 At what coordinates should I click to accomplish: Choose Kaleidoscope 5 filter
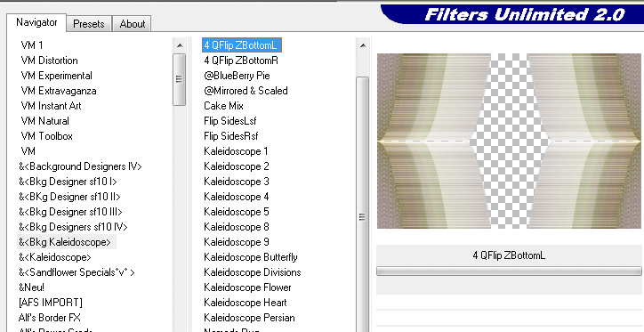(237, 212)
